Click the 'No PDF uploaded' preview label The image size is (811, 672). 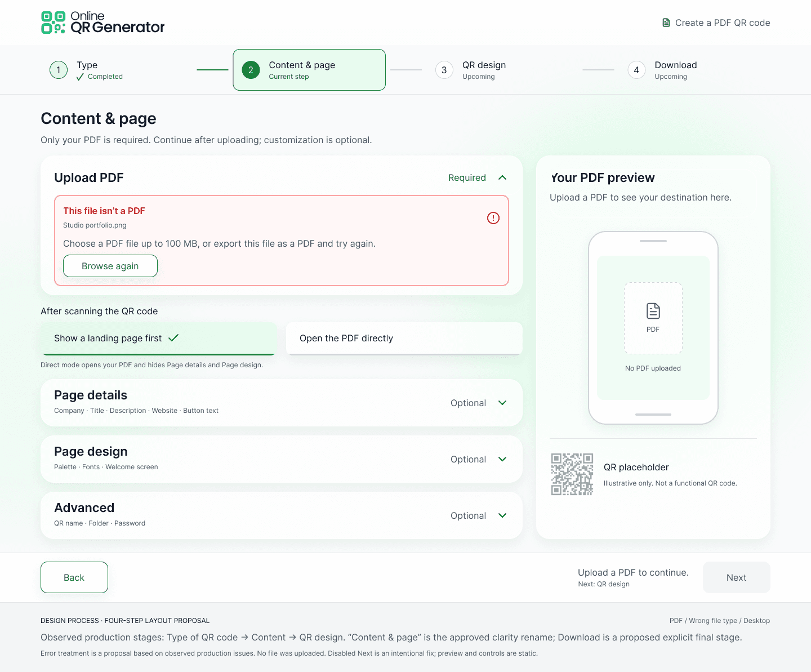[653, 368]
